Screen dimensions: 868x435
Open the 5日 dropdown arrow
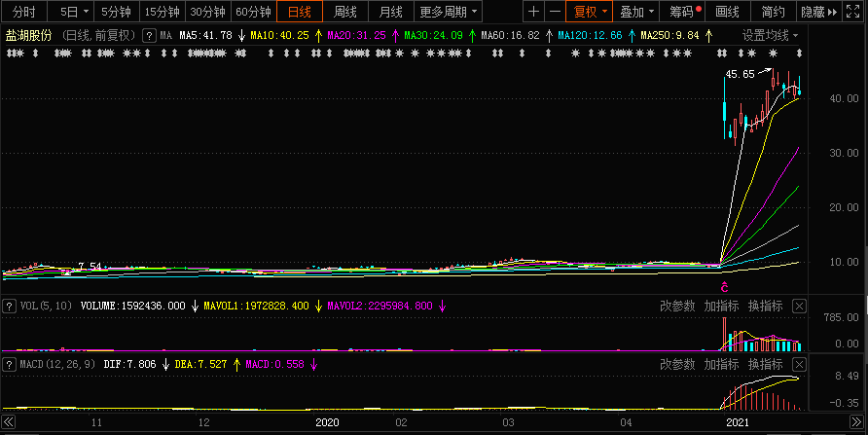point(86,12)
